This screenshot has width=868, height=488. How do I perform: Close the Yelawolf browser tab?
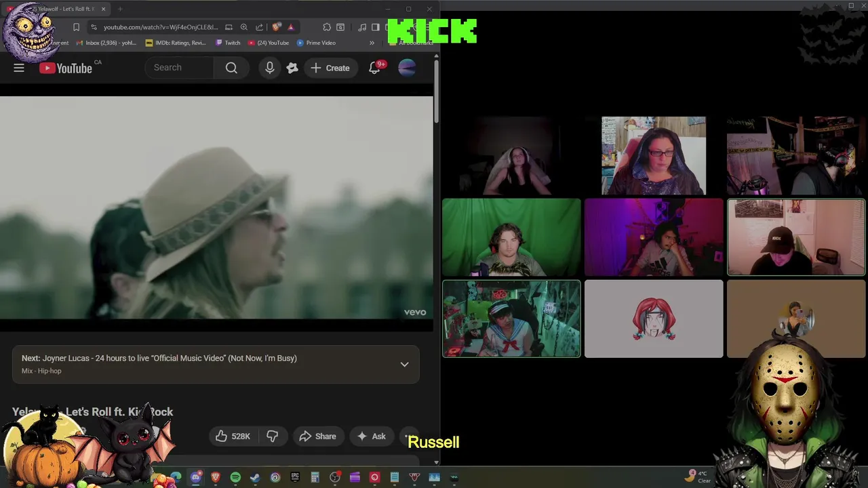pos(103,9)
